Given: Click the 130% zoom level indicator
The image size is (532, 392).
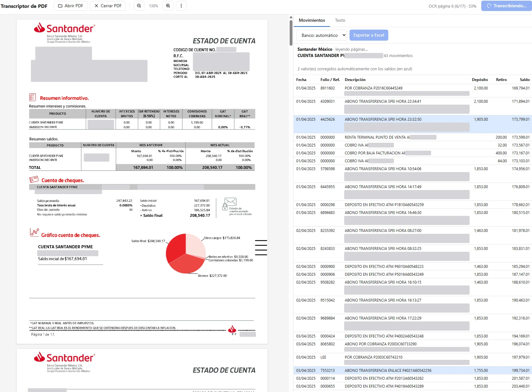Looking at the screenshot, I should point(153,6).
